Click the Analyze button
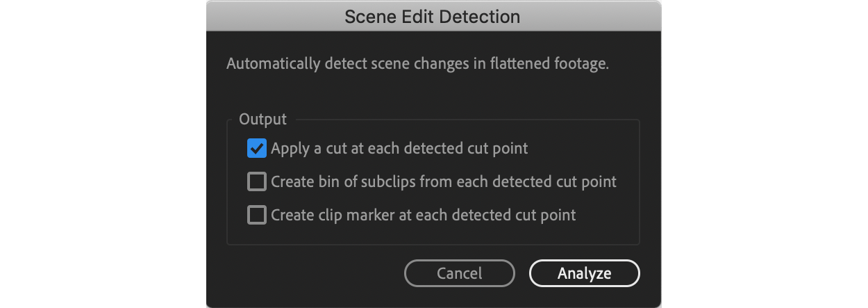This screenshot has width=868, height=308. (584, 273)
